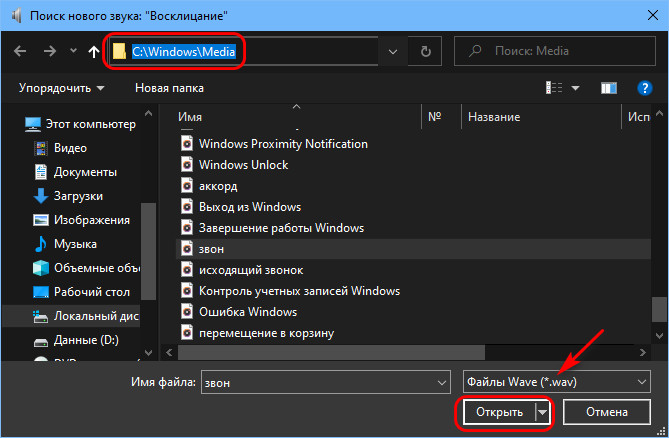Select the звон file in the list

413,249
